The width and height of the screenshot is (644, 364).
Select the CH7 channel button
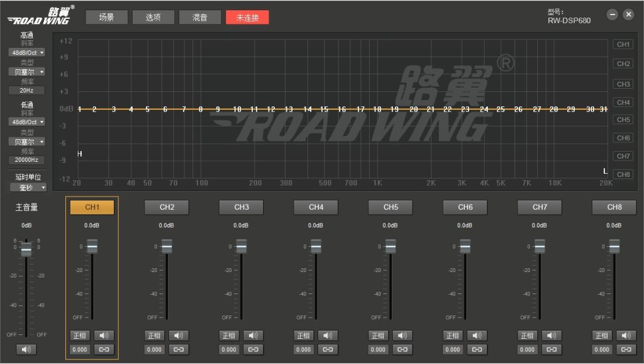pos(540,207)
